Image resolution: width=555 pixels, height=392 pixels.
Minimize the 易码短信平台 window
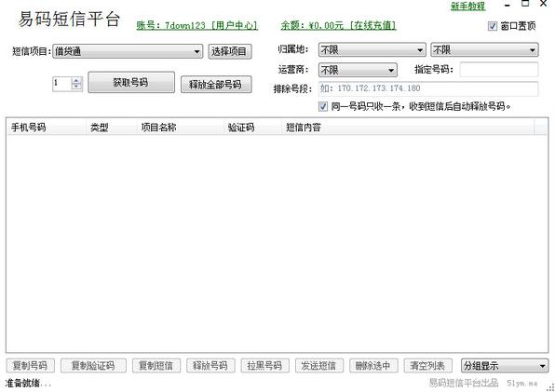[x=508, y=5]
